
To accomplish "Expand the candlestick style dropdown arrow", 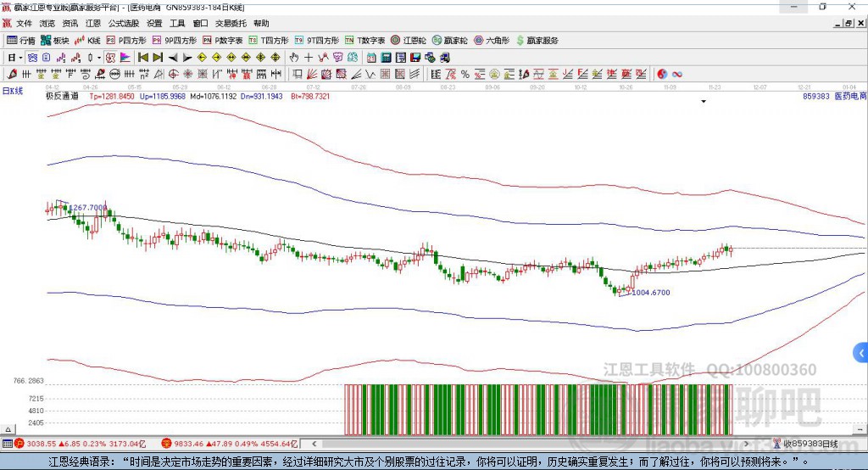I will [99, 58].
